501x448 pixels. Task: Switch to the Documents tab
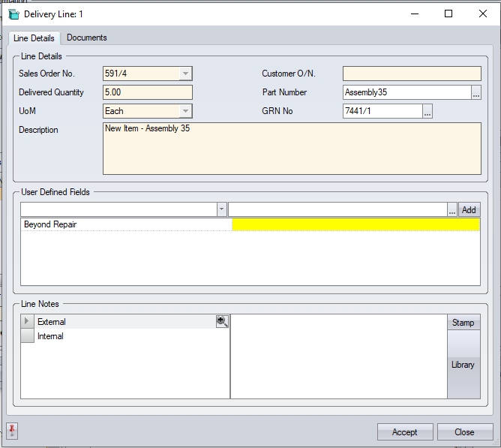[87, 38]
